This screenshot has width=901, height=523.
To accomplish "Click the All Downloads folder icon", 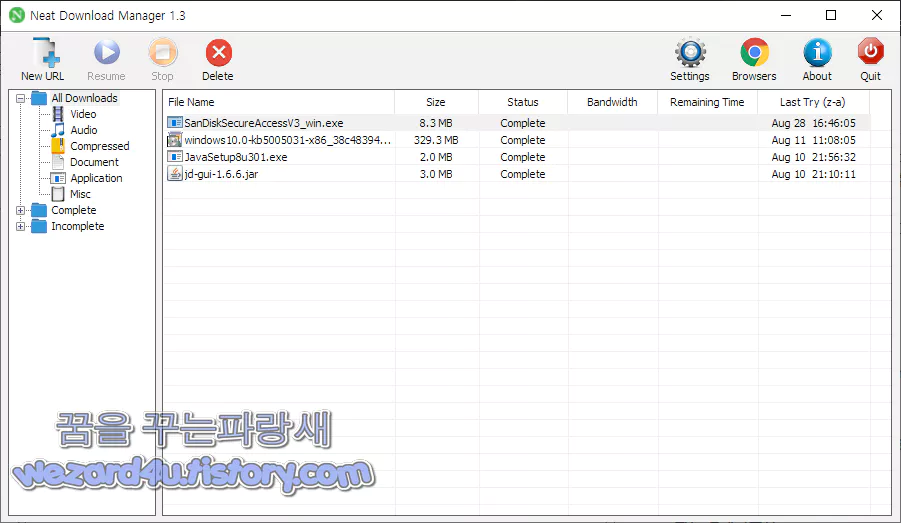I will click(39, 98).
